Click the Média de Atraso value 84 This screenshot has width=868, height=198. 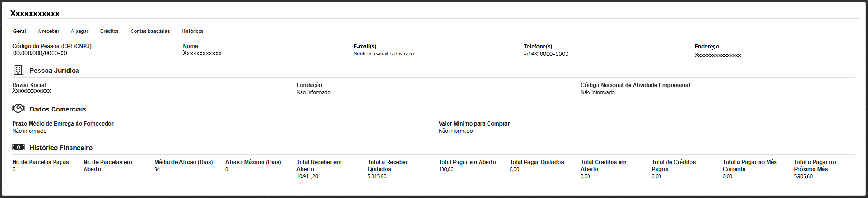pos(157,169)
